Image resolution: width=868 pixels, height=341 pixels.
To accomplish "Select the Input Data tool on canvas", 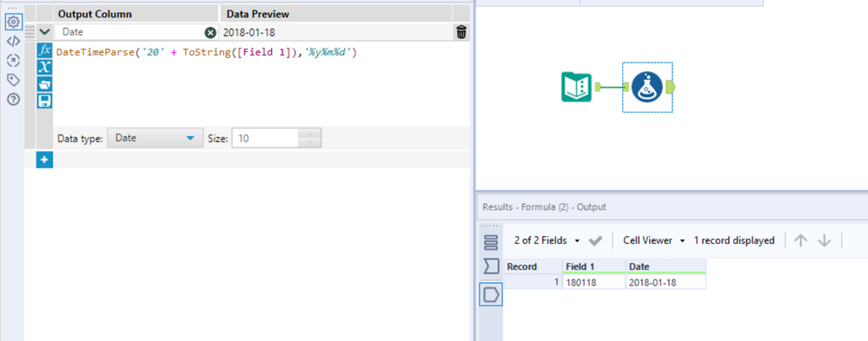I will coord(576,87).
